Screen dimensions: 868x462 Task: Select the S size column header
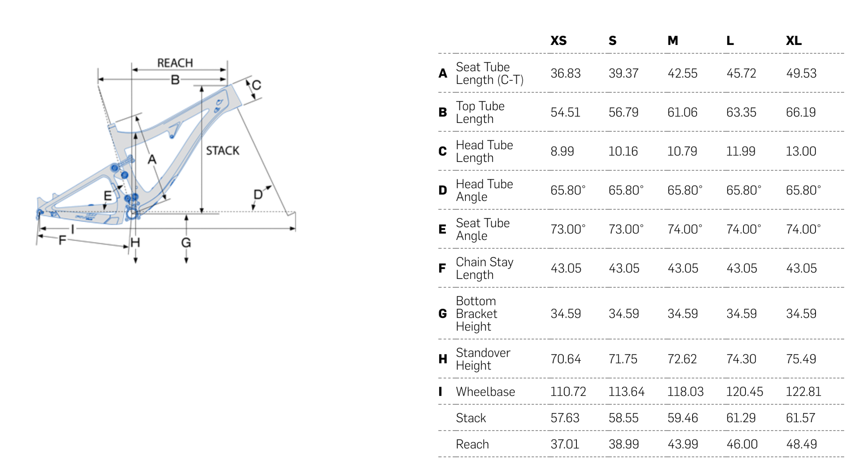(612, 41)
